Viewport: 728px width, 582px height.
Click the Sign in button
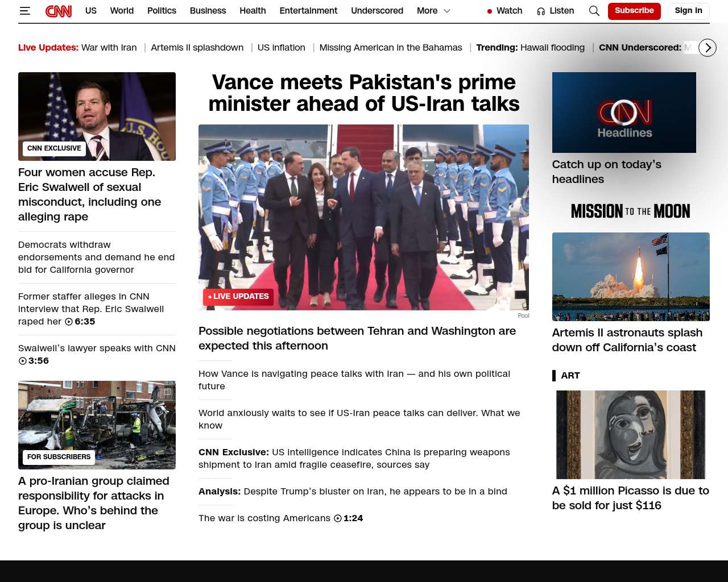point(688,11)
